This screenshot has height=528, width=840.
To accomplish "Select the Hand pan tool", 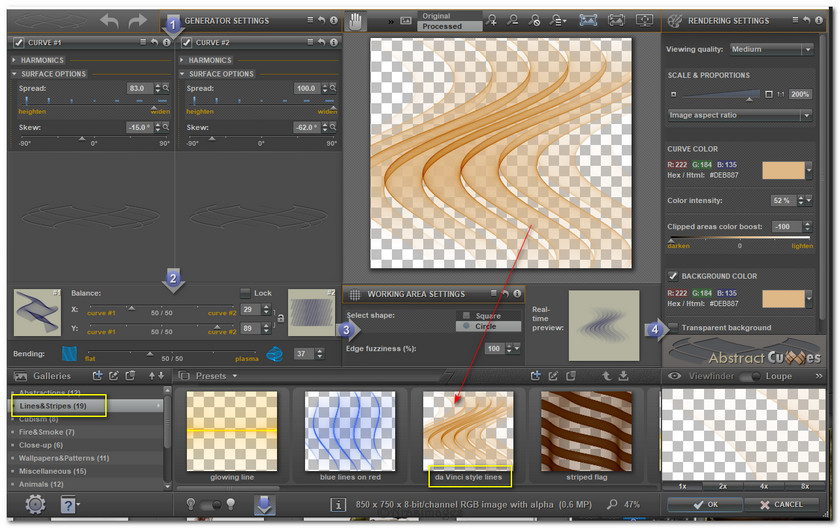I will click(355, 21).
